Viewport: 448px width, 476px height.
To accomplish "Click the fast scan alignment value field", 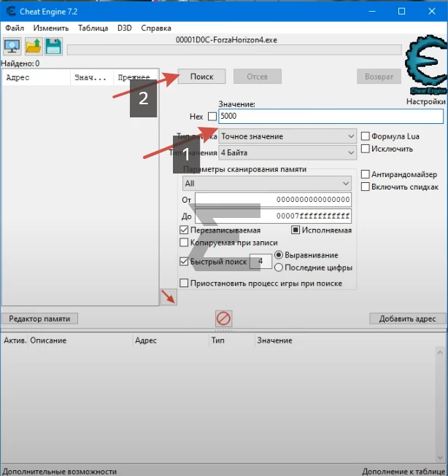I will click(x=260, y=261).
